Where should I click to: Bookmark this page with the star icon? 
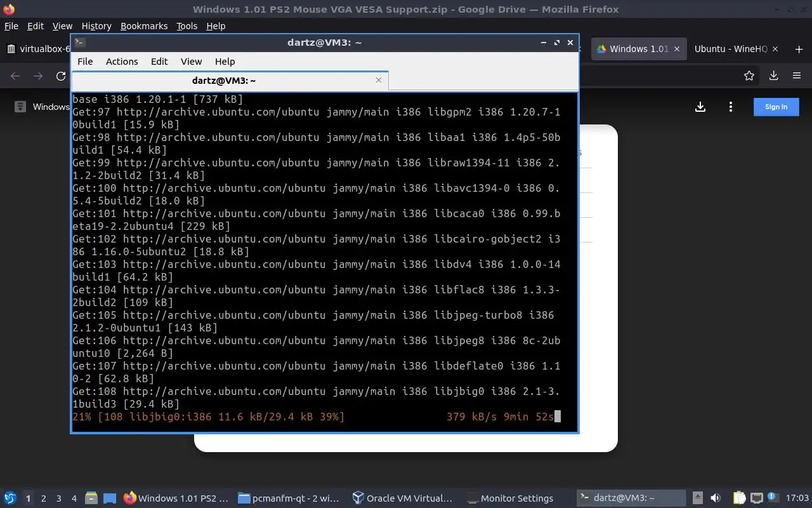[749, 76]
